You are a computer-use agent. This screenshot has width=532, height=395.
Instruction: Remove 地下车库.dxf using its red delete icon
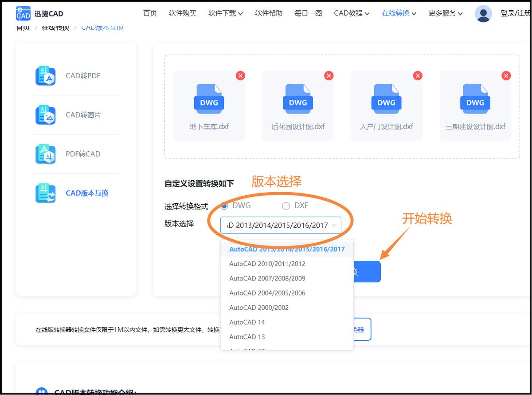[x=240, y=76]
